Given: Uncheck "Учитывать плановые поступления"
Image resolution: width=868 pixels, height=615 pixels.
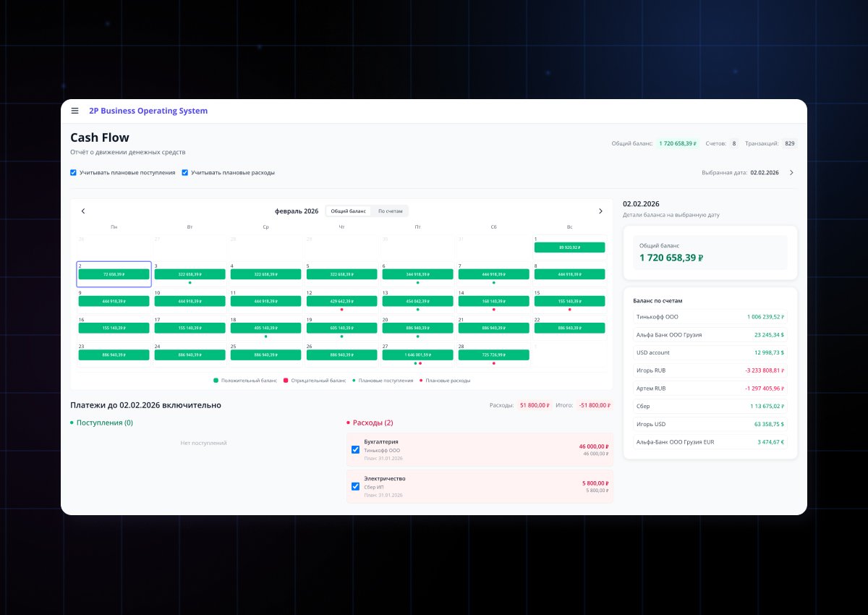Looking at the screenshot, I should tap(73, 172).
